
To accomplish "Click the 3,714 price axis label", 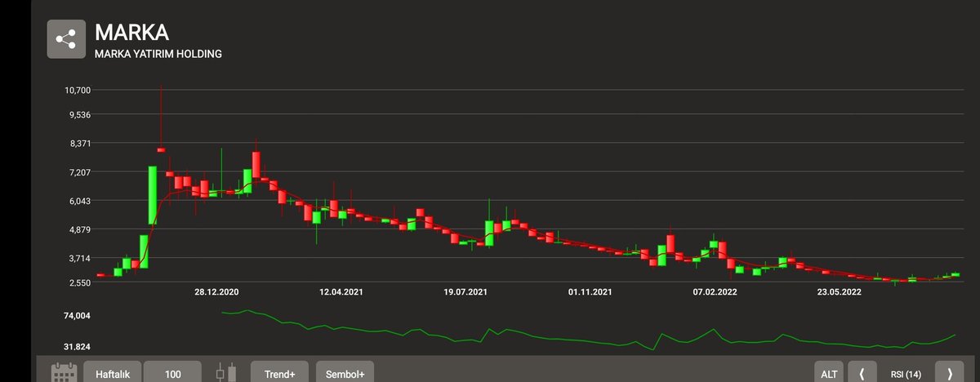I will click(79, 258).
